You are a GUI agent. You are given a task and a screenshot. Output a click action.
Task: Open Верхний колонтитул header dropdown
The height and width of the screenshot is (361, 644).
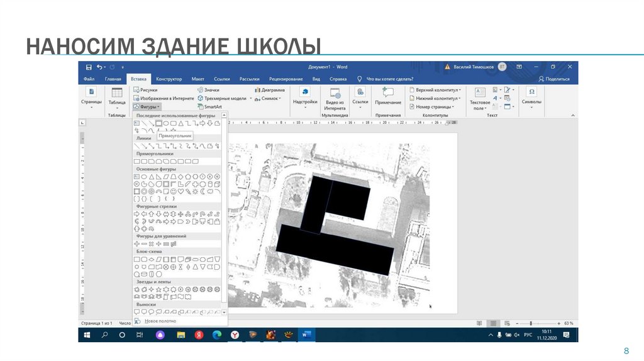435,90
